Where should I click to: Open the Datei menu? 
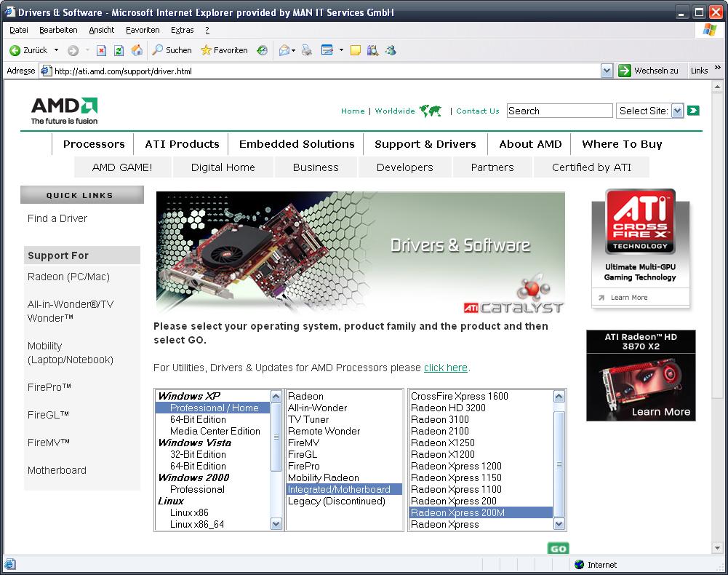point(19,31)
